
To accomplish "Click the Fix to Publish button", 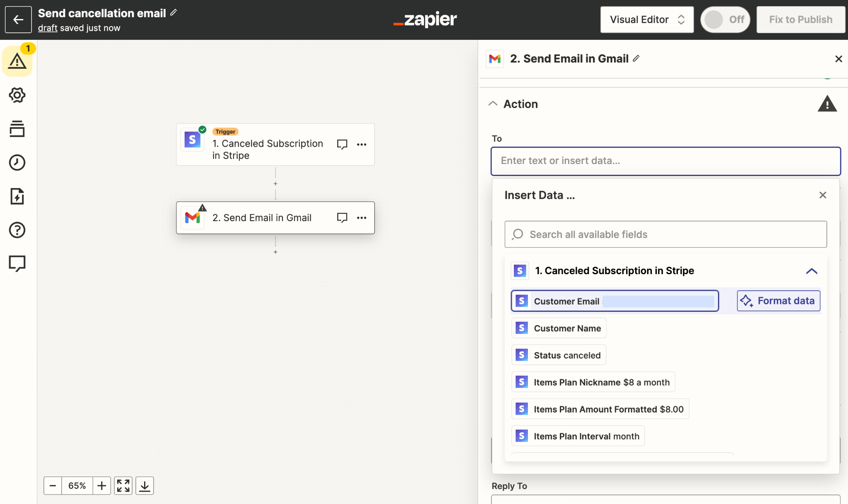I will coord(801,19).
